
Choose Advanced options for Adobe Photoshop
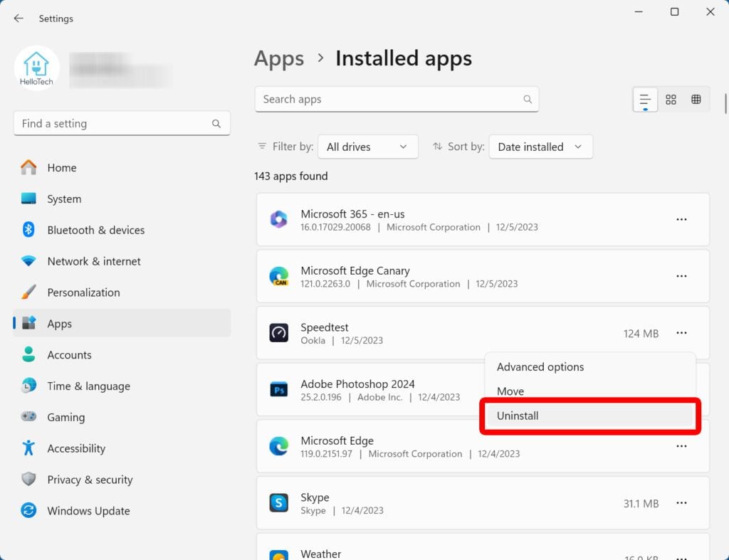point(539,366)
